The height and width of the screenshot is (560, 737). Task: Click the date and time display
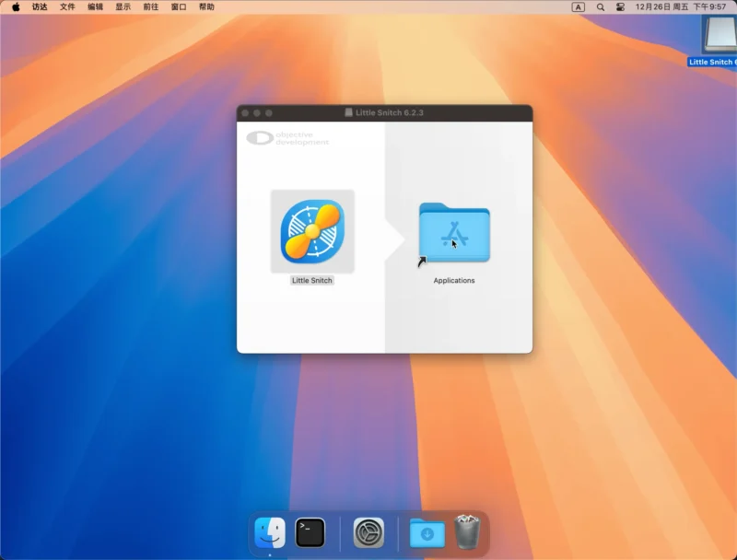[681, 6]
